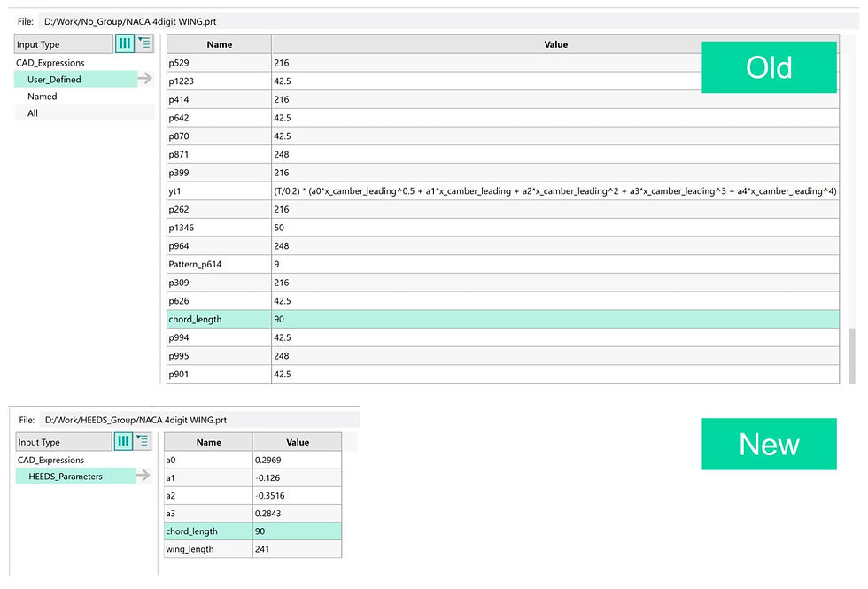Select the p871 row
Image resolution: width=868 pixels, height=589 pixels.
[x=503, y=154]
